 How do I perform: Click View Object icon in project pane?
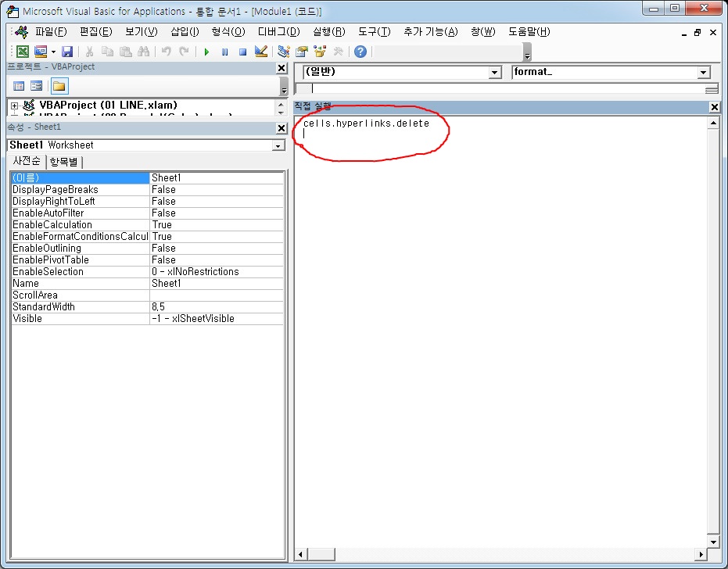click(x=36, y=86)
